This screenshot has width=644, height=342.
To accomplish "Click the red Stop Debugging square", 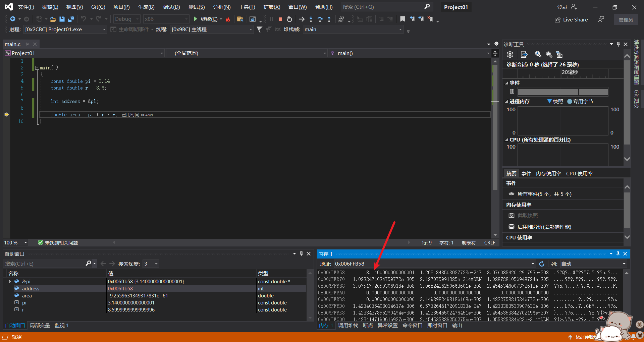I will pos(280,19).
